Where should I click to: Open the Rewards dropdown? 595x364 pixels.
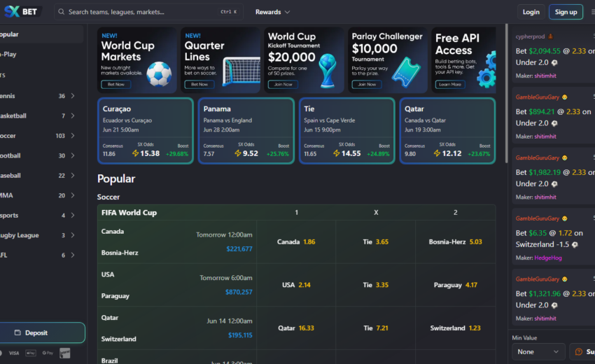pyautogui.click(x=272, y=12)
